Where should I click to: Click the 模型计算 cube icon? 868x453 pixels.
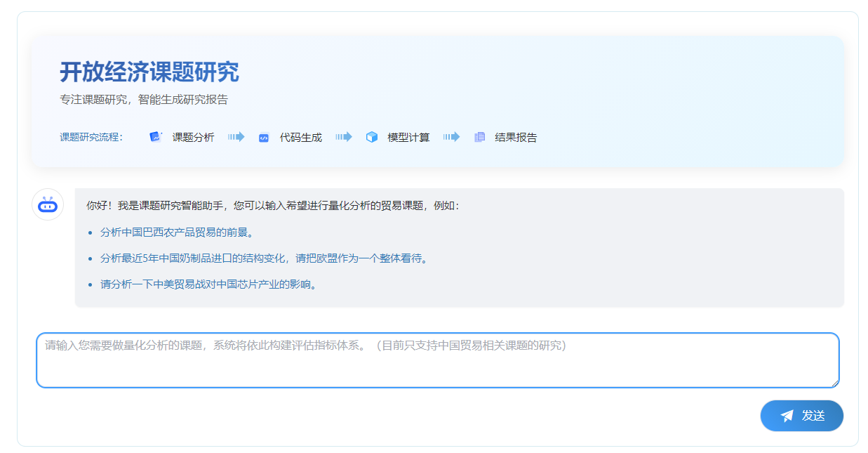tap(372, 137)
